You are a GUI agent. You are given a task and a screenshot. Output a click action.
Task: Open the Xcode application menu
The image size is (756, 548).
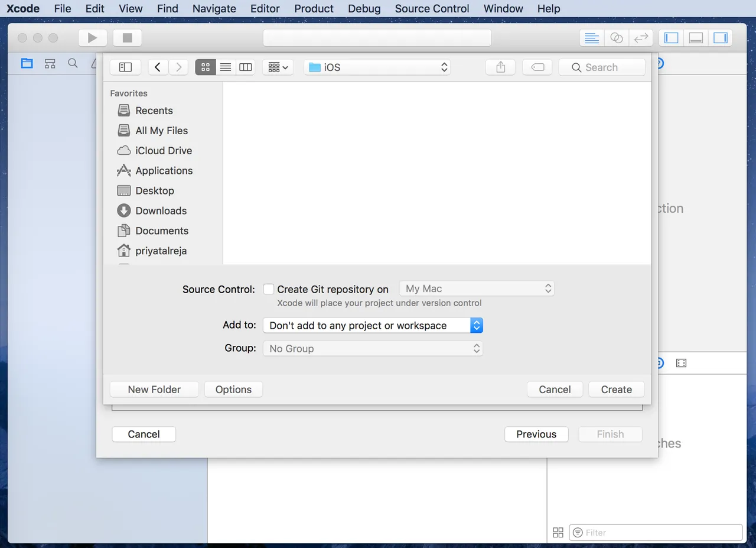coord(23,8)
